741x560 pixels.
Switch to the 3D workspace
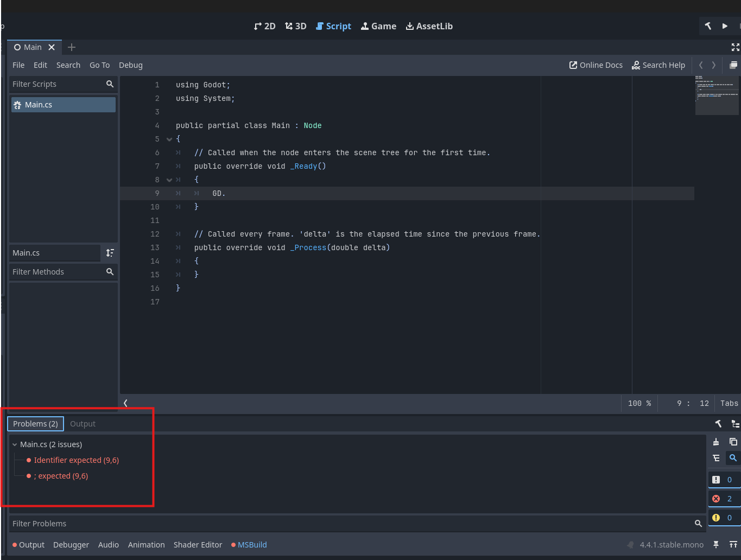click(296, 26)
